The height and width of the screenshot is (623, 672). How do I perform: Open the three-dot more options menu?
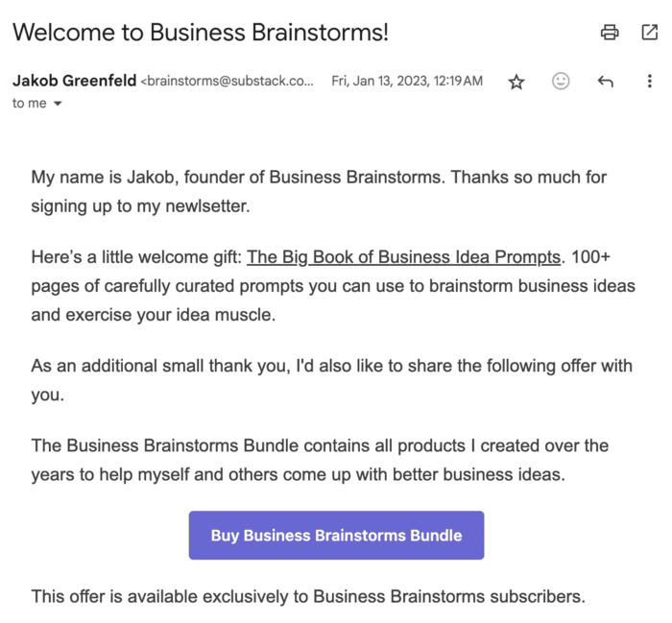(x=650, y=81)
